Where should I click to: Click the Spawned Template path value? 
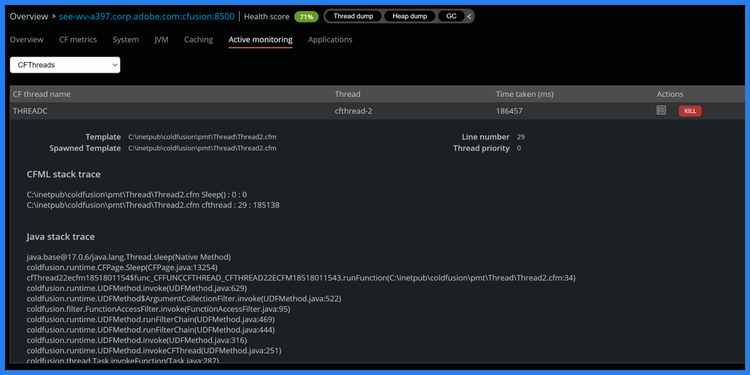point(202,148)
